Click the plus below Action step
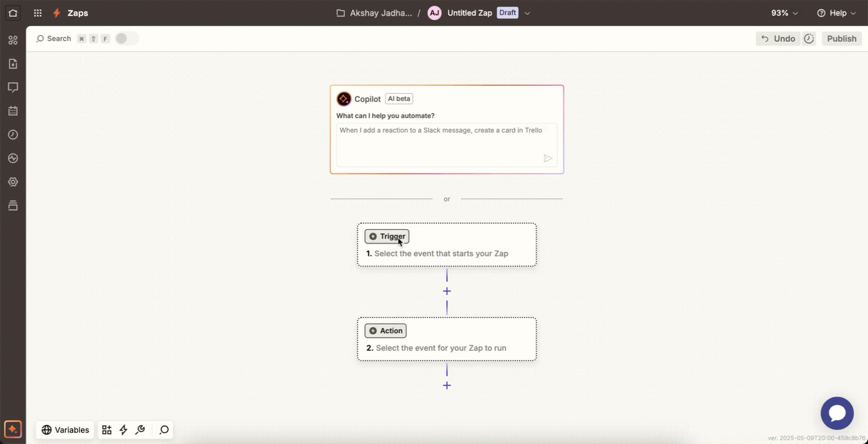This screenshot has height=444, width=868. (447, 386)
